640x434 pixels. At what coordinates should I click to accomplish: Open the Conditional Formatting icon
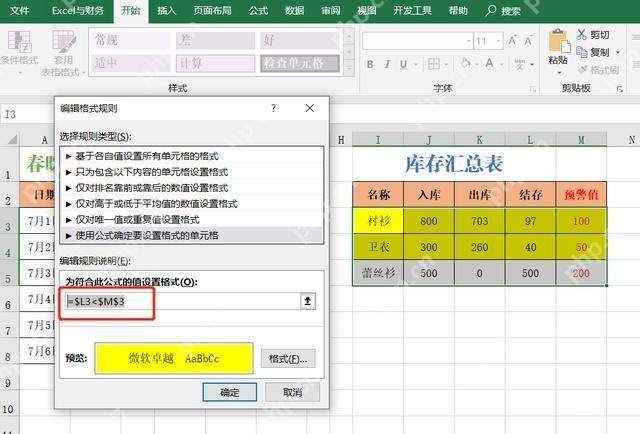(x=19, y=42)
